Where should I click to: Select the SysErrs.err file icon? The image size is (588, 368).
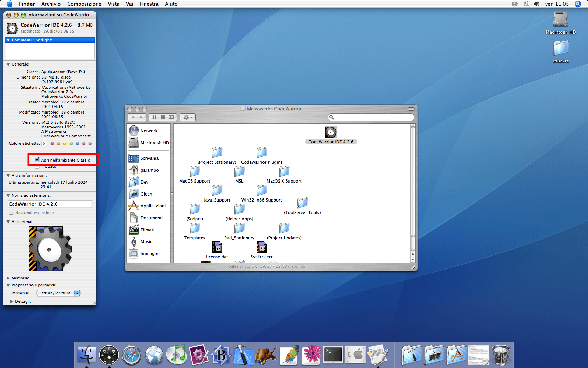click(262, 247)
